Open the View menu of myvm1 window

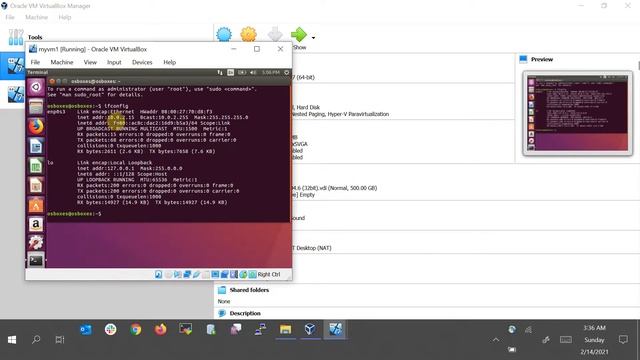[90, 62]
